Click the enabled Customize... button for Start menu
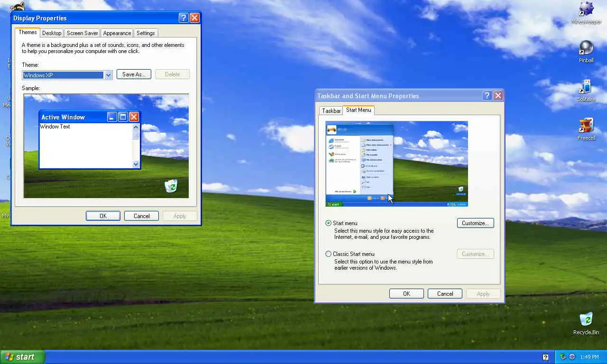Image resolution: width=607 pixels, height=364 pixels. [x=475, y=223]
